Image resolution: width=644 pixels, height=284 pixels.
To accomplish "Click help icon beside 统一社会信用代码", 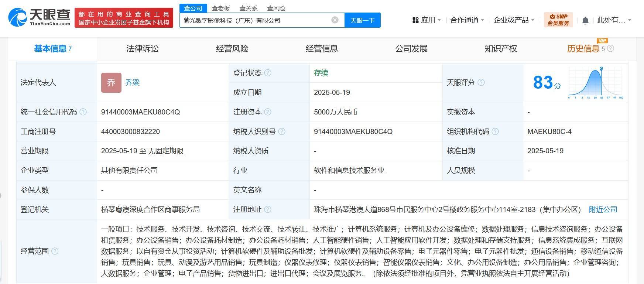I will pos(83,112).
